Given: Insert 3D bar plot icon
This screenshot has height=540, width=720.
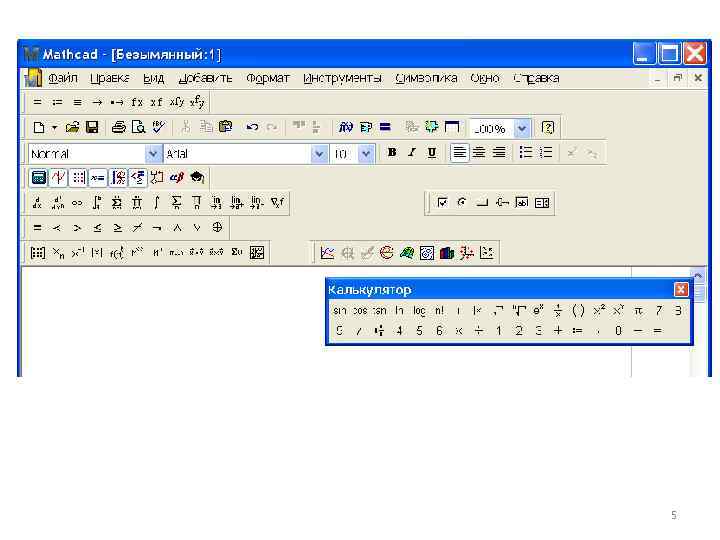Looking at the screenshot, I should pos(446,253).
